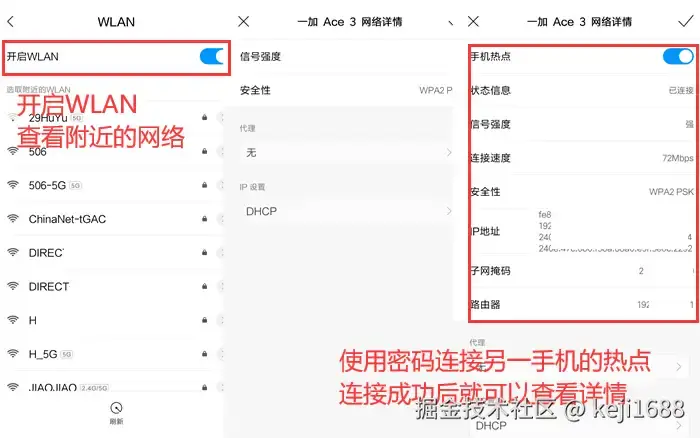Image resolution: width=700 pixels, height=438 pixels.
Task: Tap the 状态信息 已连接 row
Action: [583, 90]
